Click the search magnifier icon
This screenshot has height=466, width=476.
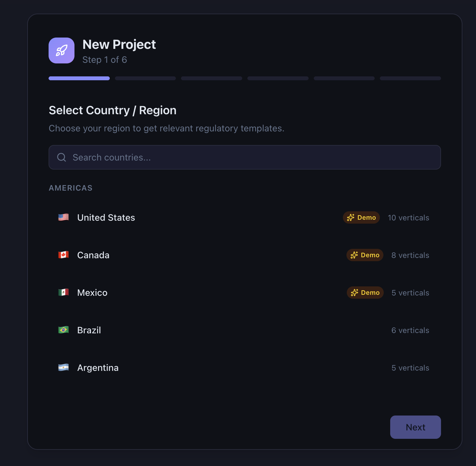tap(62, 157)
